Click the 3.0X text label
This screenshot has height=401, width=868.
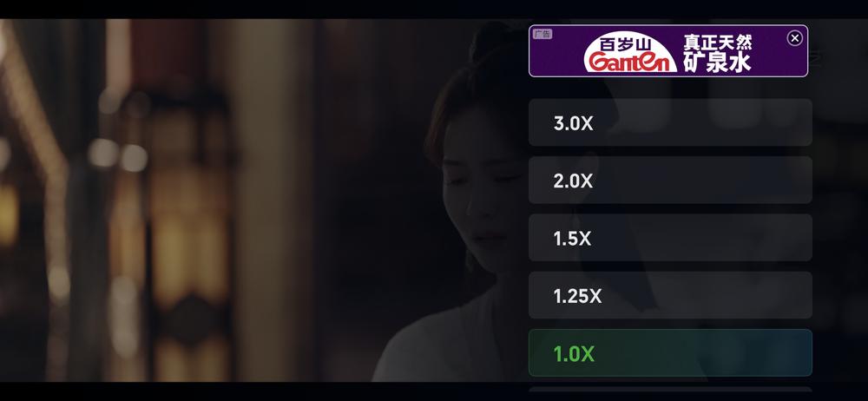pyautogui.click(x=573, y=123)
